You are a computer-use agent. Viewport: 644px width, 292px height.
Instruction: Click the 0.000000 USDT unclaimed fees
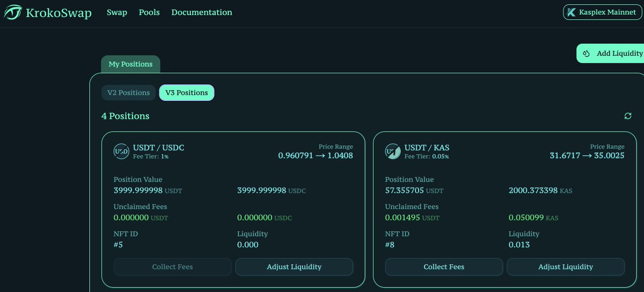(141, 218)
